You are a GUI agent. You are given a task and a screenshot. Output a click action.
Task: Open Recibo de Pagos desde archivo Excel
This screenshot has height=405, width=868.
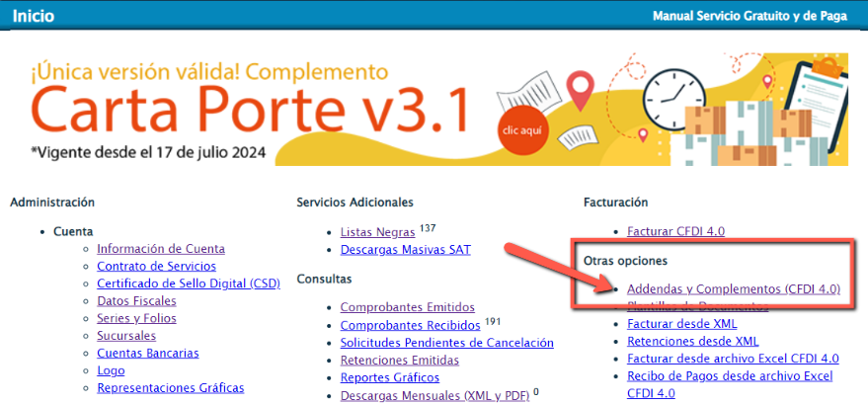coord(730,384)
